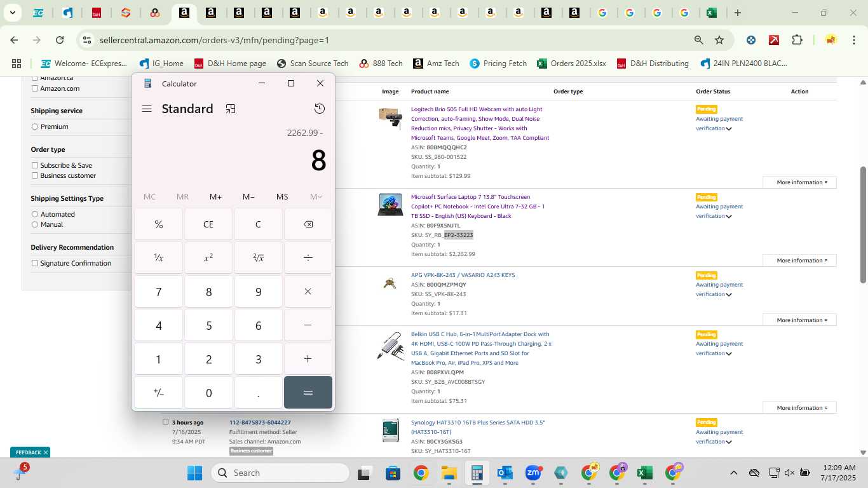This screenshot has width=868, height=488.
Task: Select checkbox for order 112-8475873-6044227
Action: tap(166, 422)
